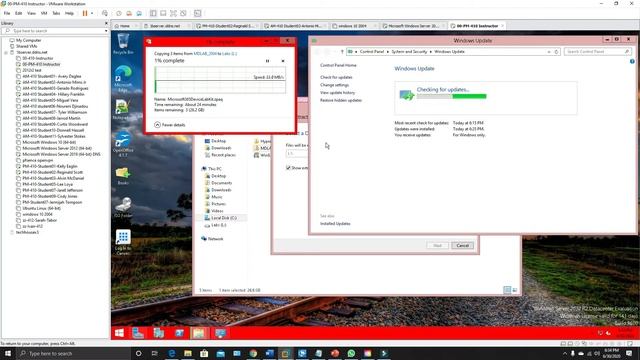The height and width of the screenshot is (360, 640).
Task: Close the Library panel
Action: (x=106, y=23)
